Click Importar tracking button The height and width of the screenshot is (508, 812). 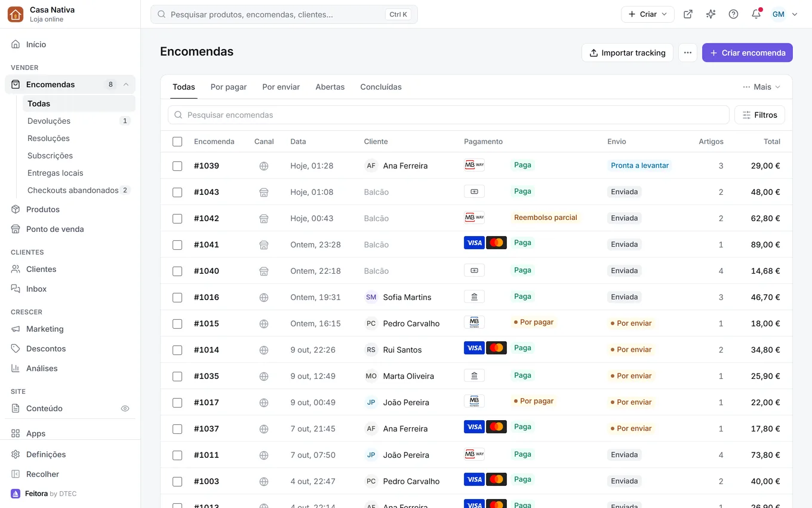point(628,53)
